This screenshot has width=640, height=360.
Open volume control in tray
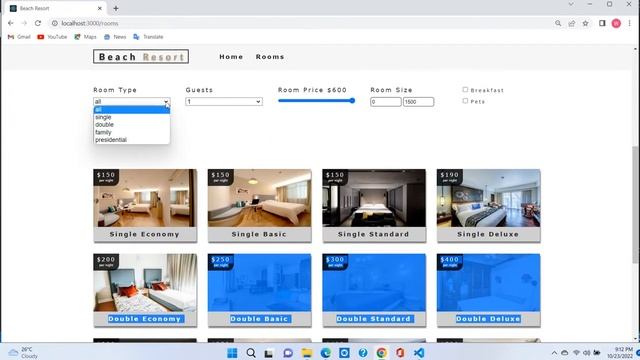coord(587,353)
